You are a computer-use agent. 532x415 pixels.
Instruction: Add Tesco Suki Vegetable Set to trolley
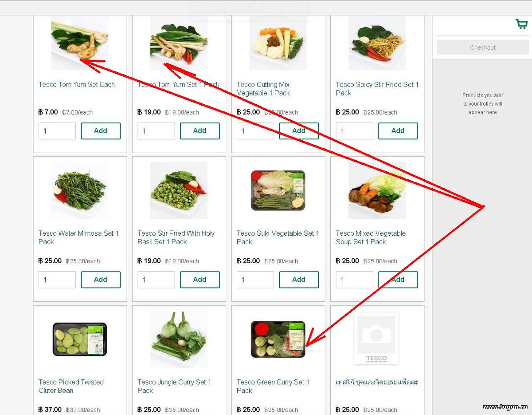click(x=299, y=280)
